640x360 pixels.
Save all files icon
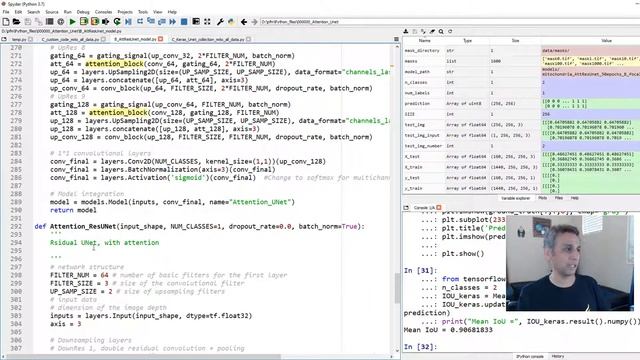point(39,22)
